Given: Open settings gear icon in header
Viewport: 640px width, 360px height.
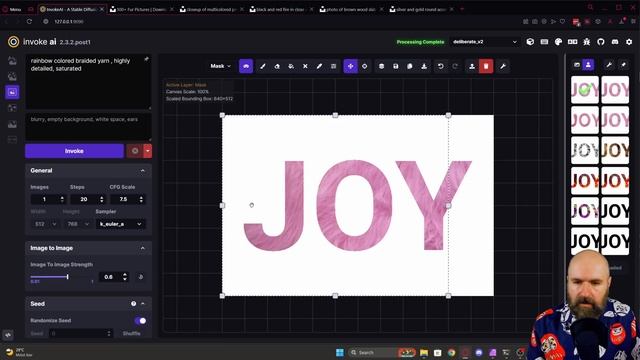Looking at the screenshot, I should coord(629,42).
